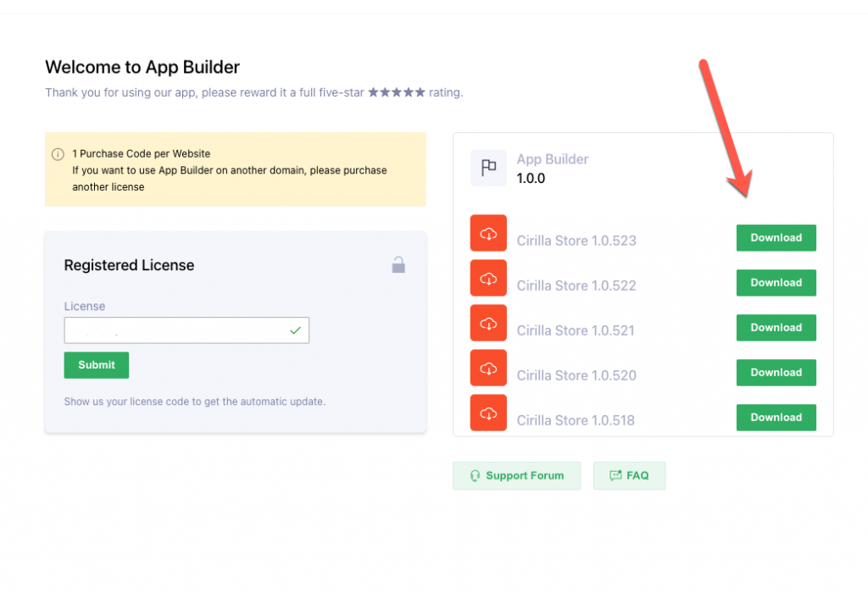Click the 'Welcome to App Builder' heading
The width and height of the screenshot is (868, 599).
142,67
